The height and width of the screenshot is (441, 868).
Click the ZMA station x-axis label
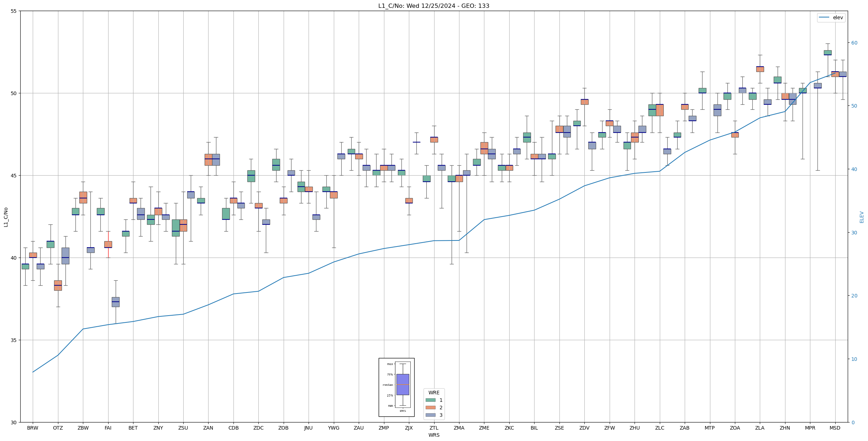click(x=459, y=428)
